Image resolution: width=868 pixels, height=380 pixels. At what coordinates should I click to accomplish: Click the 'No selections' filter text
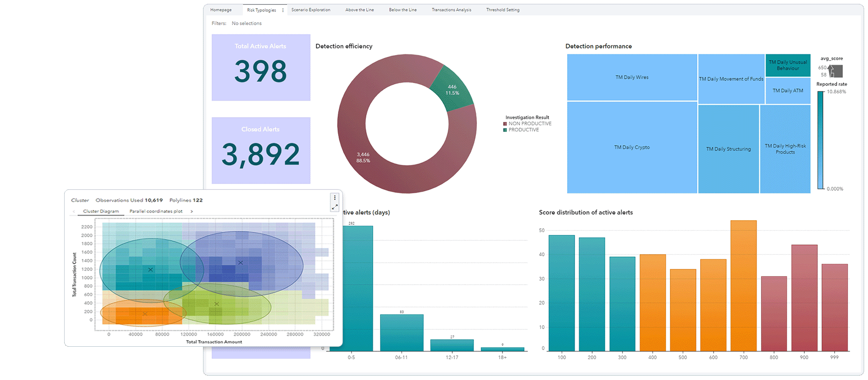(246, 23)
